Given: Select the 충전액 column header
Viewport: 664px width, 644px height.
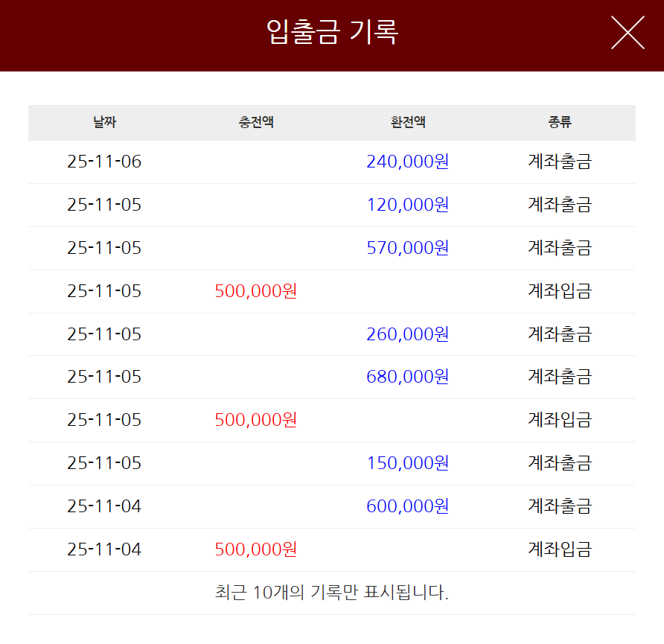Looking at the screenshot, I should pos(256,122).
